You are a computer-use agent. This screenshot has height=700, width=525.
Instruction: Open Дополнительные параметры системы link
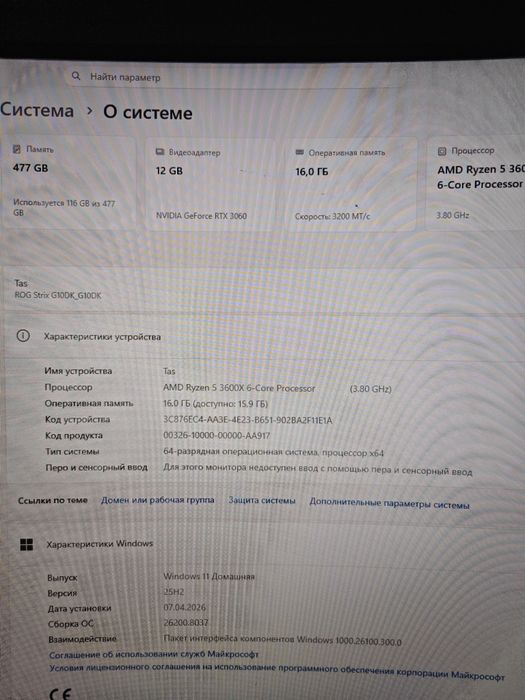[389, 503]
